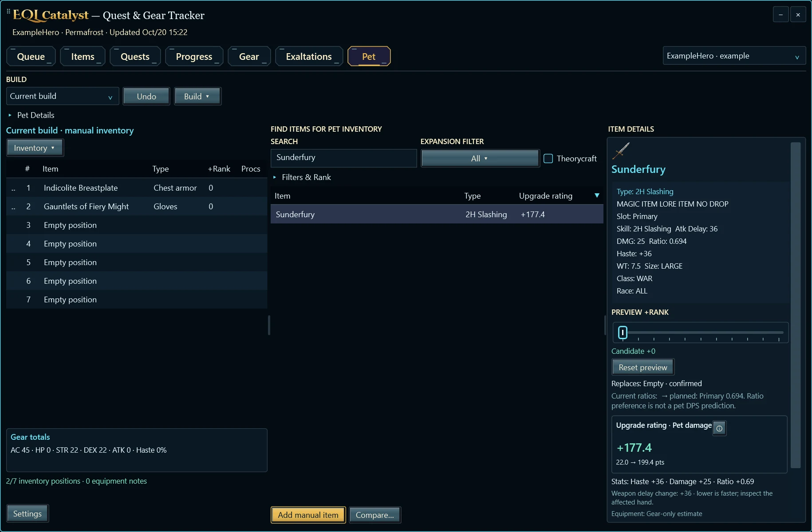Click the +Rank column header
This screenshot has width=812, height=532.
coord(219,169)
